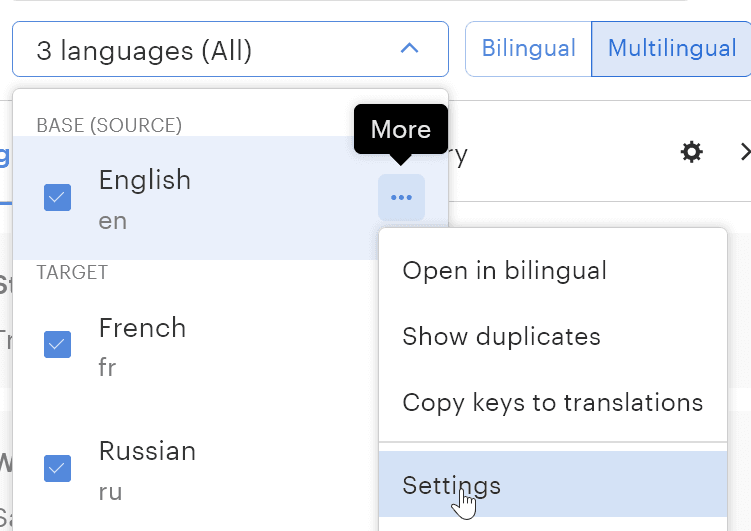Choose 'Open in bilingual' from the menu
Image resolution: width=751 pixels, height=531 pixels.
pyautogui.click(x=504, y=270)
